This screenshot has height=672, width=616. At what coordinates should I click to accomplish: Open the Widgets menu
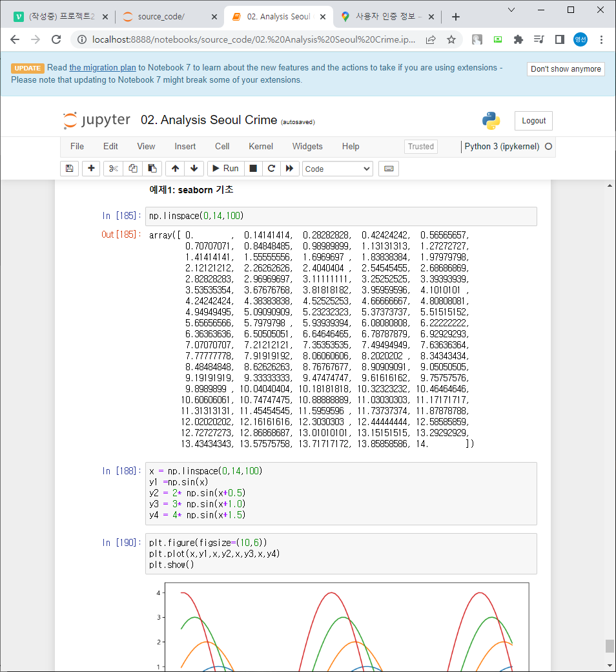[307, 147]
